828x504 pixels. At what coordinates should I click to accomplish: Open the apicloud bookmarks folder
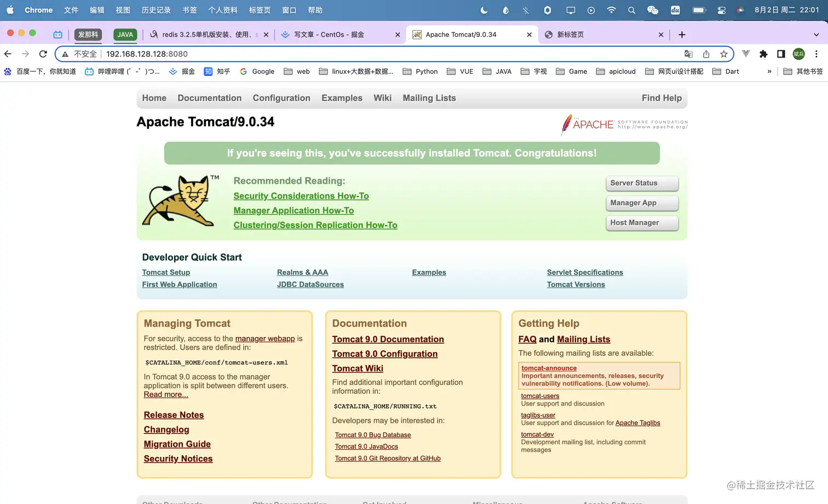pyautogui.click(x=616, y=71)
